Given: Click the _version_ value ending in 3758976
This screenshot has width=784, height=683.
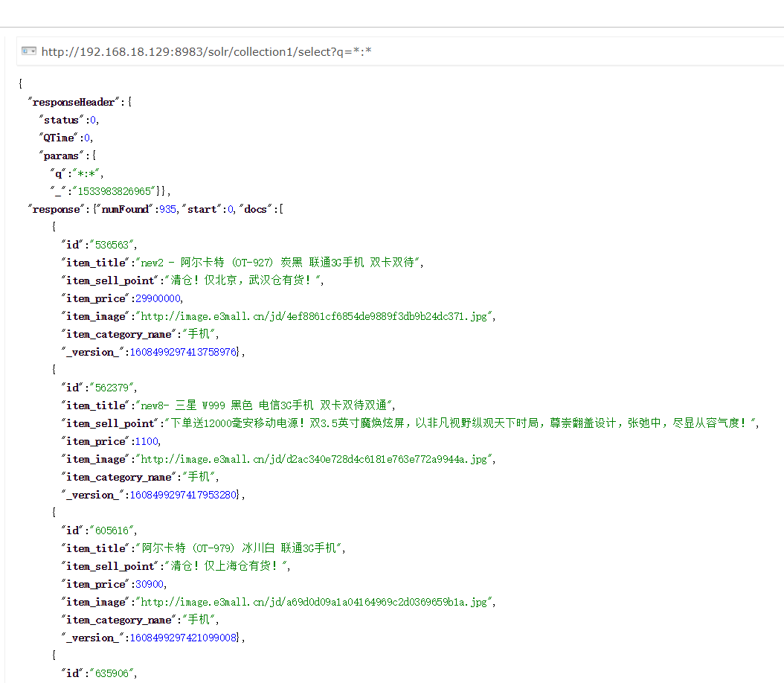Looking at the screenshot, I should pos(184,352).
